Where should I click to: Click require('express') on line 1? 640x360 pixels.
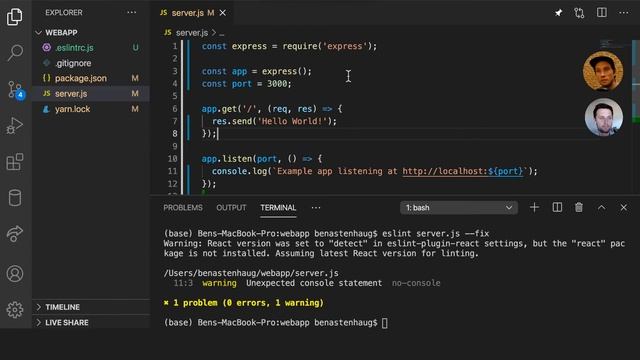click(327, 46)
